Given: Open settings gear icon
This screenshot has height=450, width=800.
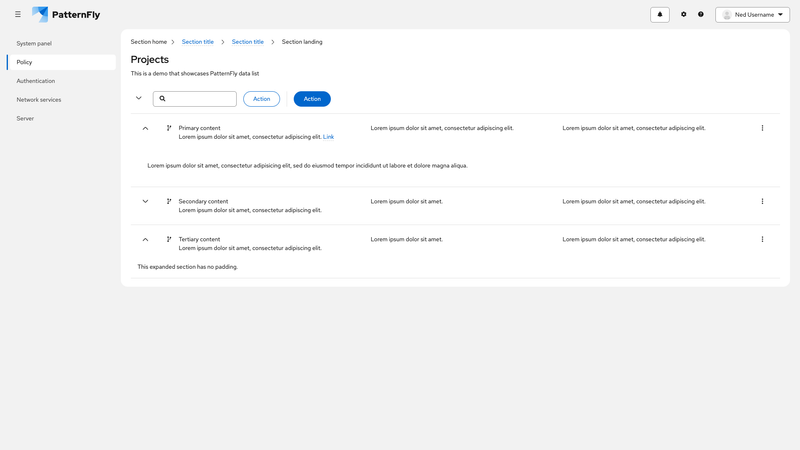Looking at the screenshot, I should click(x=684, y=14).
